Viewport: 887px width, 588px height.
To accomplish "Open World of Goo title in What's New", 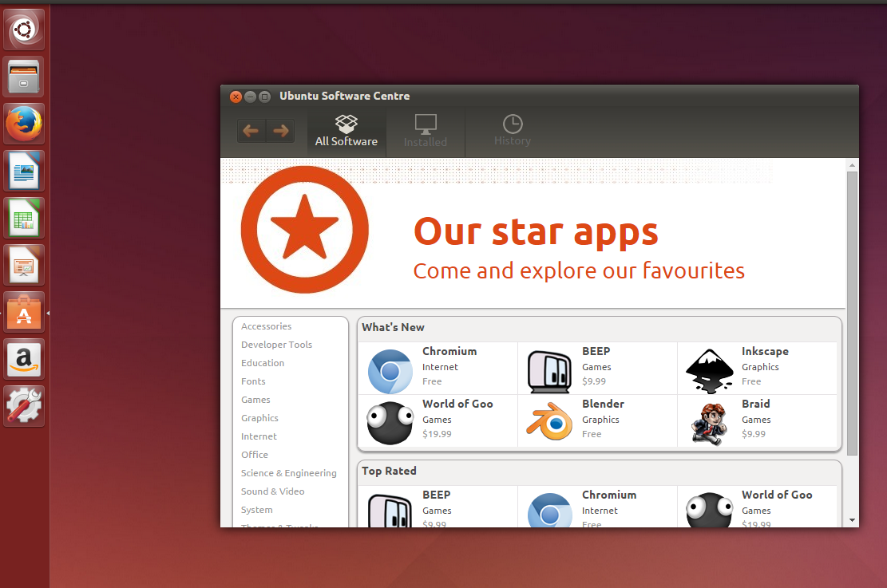I will pyautogui.click(x=457, y=404).
